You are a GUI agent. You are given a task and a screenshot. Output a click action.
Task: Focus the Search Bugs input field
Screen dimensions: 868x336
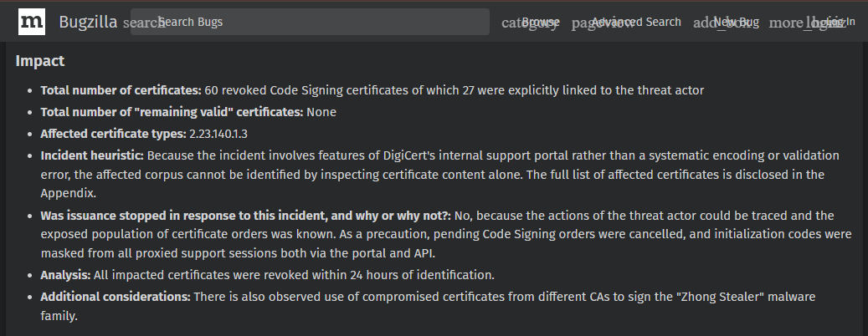(x=310, y=22)
